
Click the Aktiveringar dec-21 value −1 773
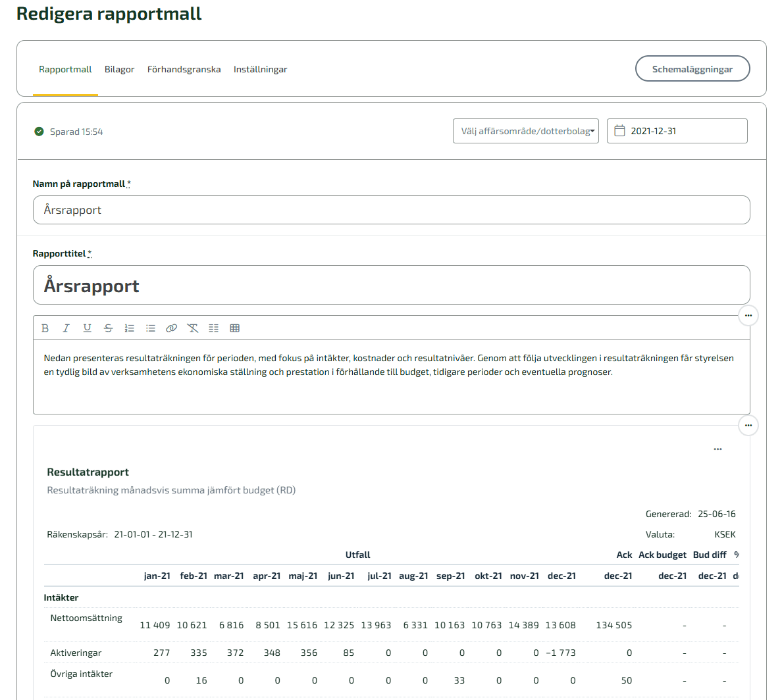561,653
